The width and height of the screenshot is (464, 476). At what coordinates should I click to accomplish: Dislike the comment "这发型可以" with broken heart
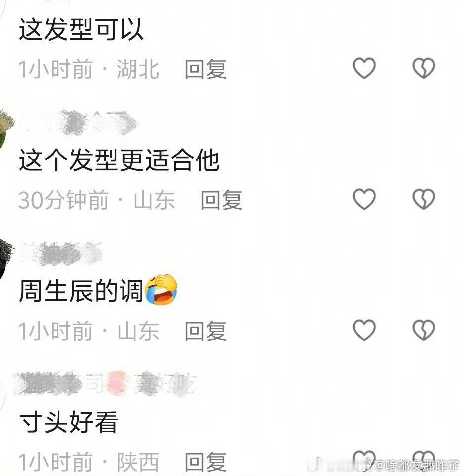tap(423, 68)
